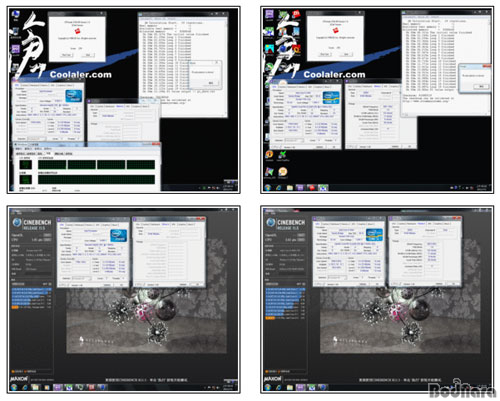The image size is (500, 401).
Task: Click the CPU Run button in Cinebench beside Core i7 CPU-Z
Action: tap(301, 240)
